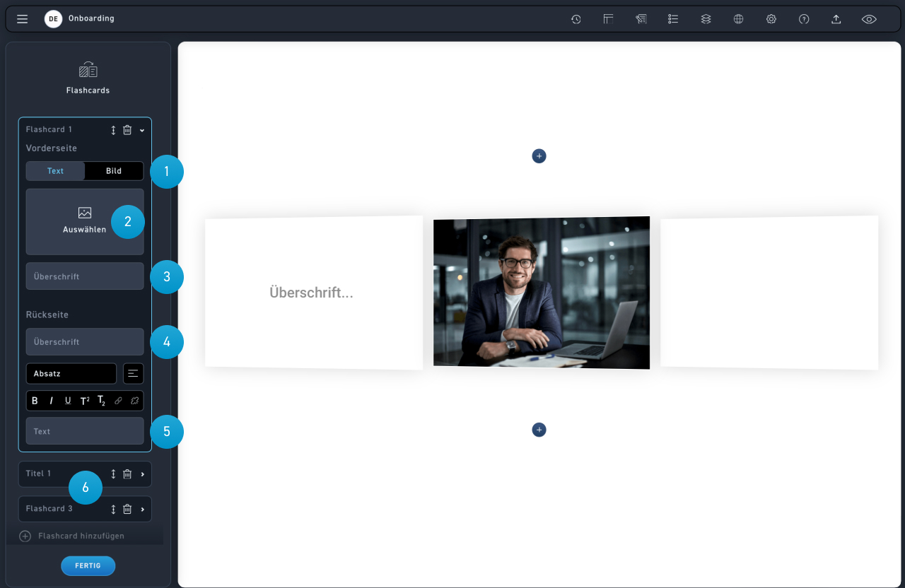Collapse the Flashcard 1 panel
The width and height of the screenshot is (905, 588).
(x=142, y=130)
